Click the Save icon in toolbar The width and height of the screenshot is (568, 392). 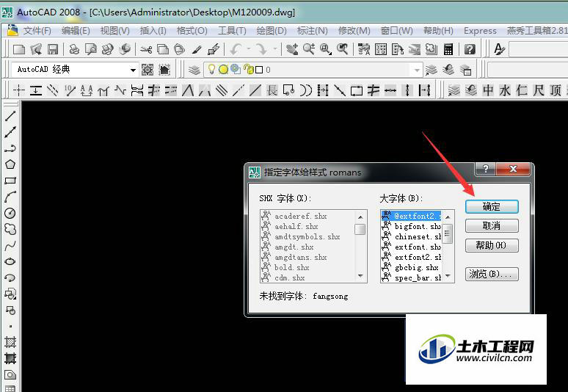pos(53,49)
